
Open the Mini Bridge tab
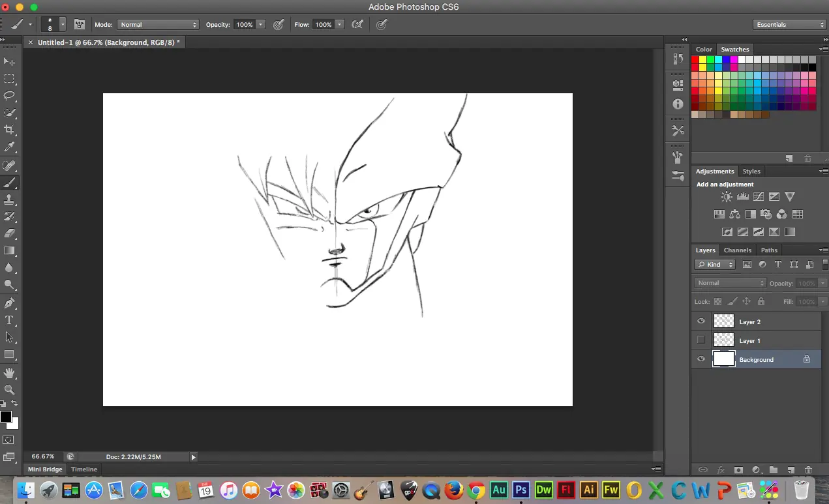45,469
